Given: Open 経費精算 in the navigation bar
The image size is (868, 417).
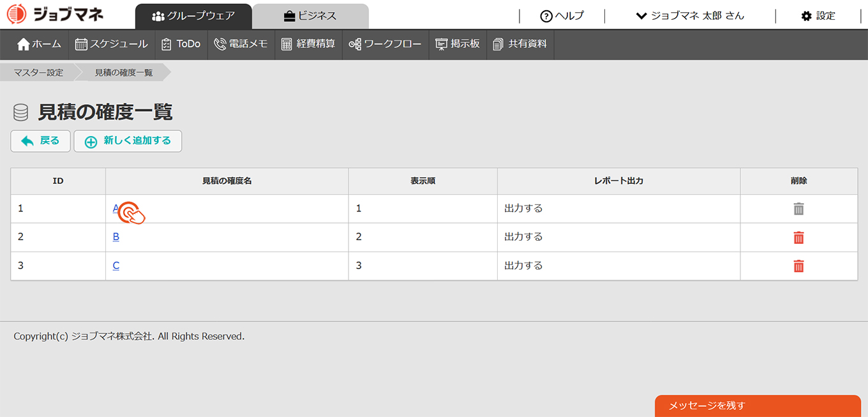Looking at the screenshot, I should (x=308, y=44).
